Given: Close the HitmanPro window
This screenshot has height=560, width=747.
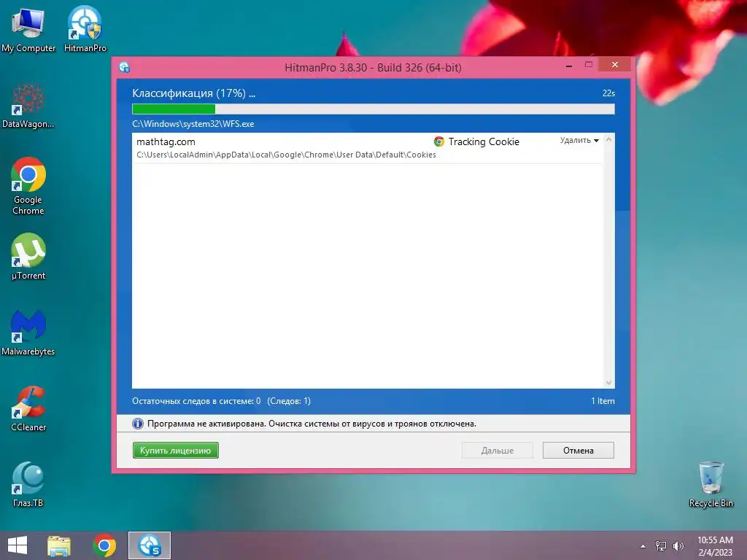Looking at the screenshot, I should click(614, 64).
